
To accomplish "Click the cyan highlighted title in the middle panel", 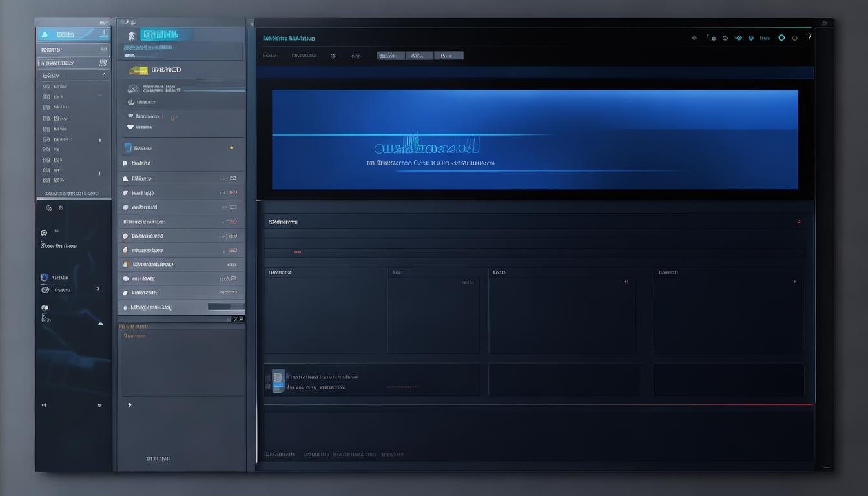I will [160, 34].
